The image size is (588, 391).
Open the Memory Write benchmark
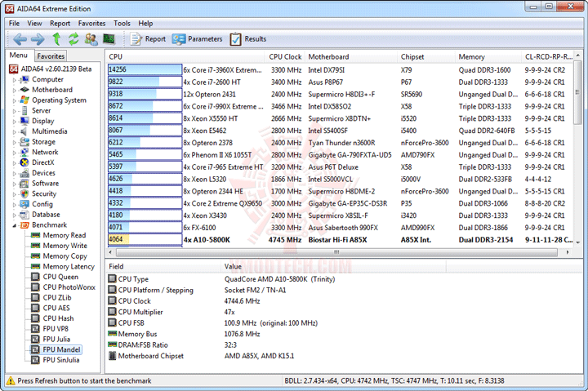60,246
